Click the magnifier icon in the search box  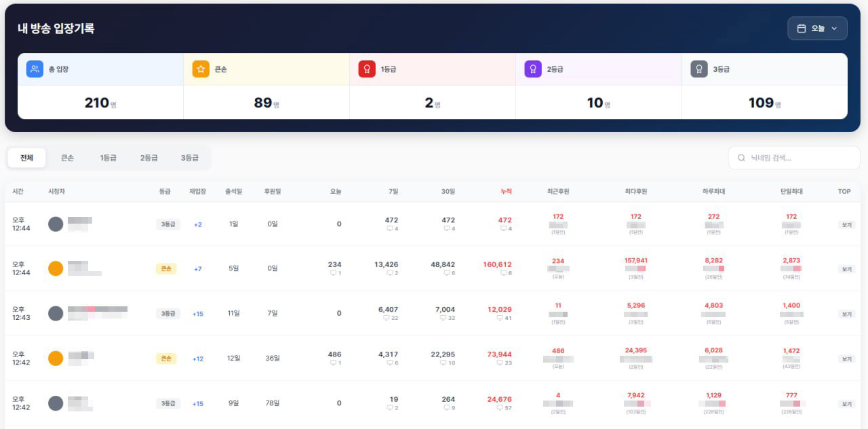pos(741,158)
